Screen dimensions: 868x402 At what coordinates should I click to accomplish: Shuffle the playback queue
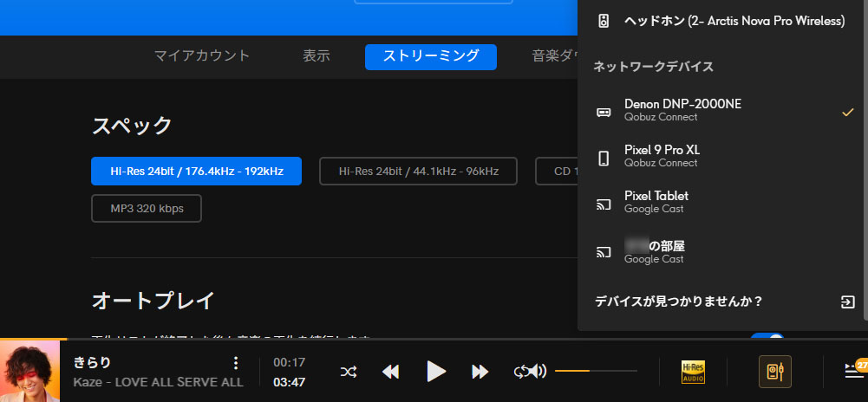pyautogui.click(x=349, y=372)
